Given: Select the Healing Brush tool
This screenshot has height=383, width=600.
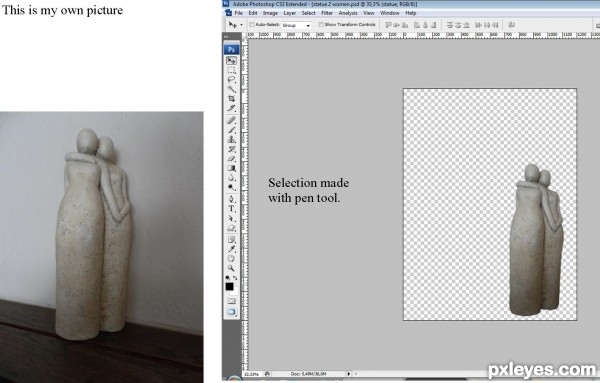Looking at the screenshot, I should pyautogui.click(x=232, y=121).
